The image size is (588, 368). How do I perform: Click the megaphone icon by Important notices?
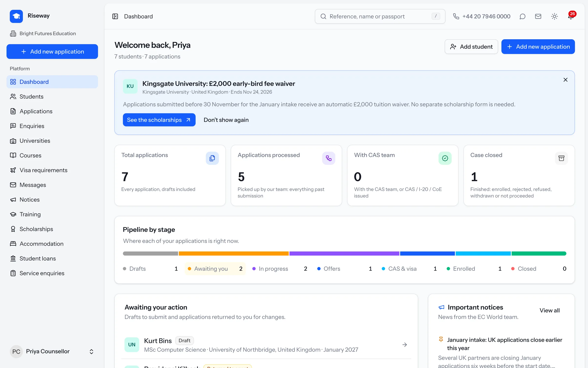(441, 307)
